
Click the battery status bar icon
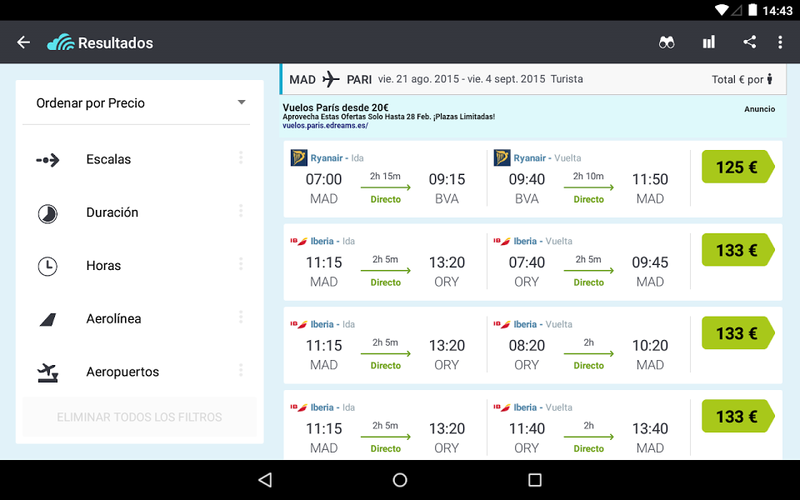[753, 10]
